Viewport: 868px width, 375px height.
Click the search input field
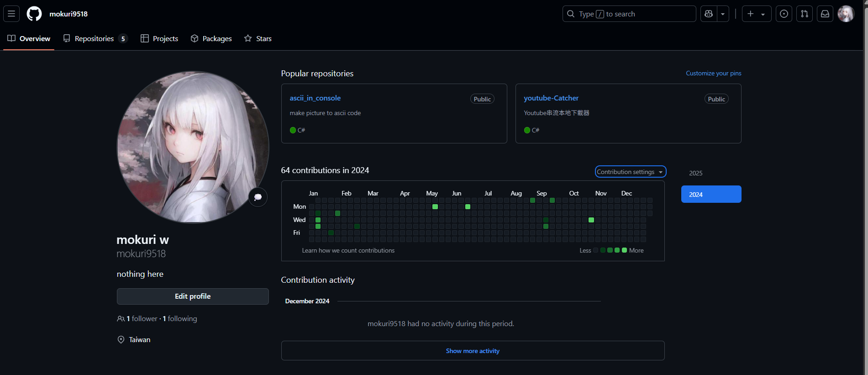(629, 14)
